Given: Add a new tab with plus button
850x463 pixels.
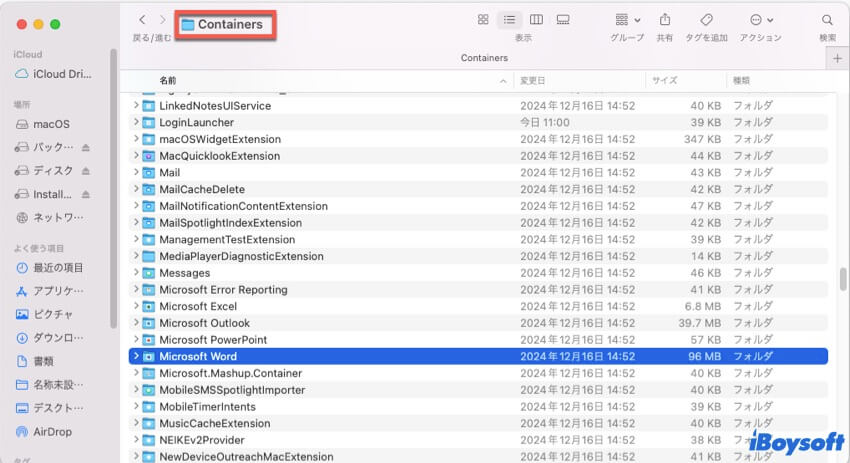Looking at the screenshot, I should click(838, 58).
